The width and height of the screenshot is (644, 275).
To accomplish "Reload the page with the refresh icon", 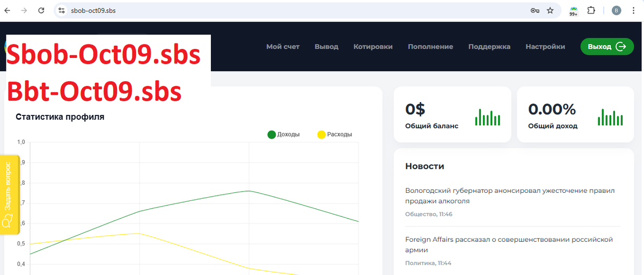I will click(x=41, y=10).
